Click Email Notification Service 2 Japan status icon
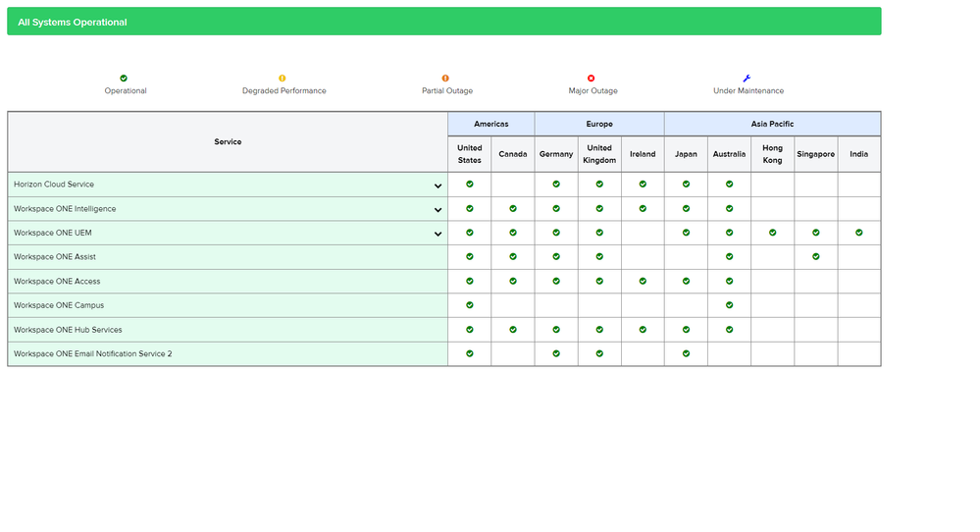980x532 pixels. [x=687, y=353]
